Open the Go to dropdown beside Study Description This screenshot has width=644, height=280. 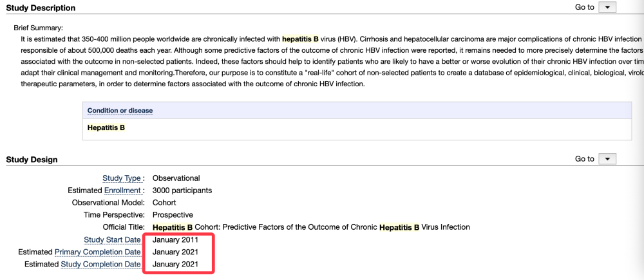(607, 7)
